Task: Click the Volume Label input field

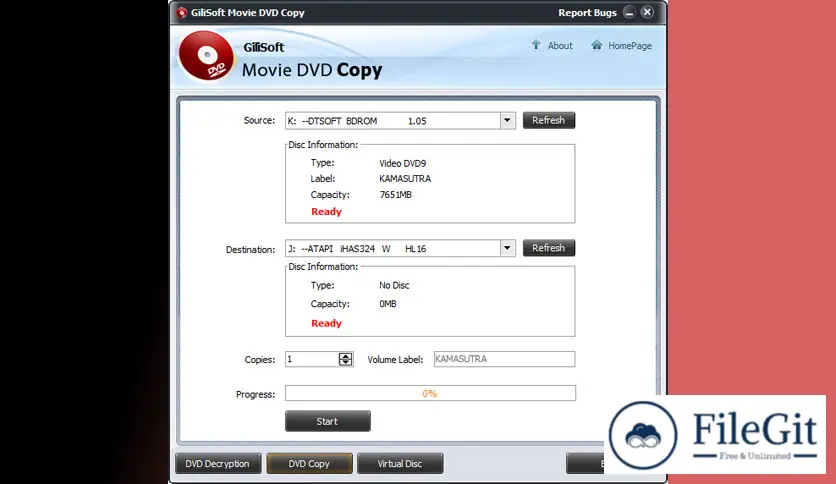Action: point(504,359)
